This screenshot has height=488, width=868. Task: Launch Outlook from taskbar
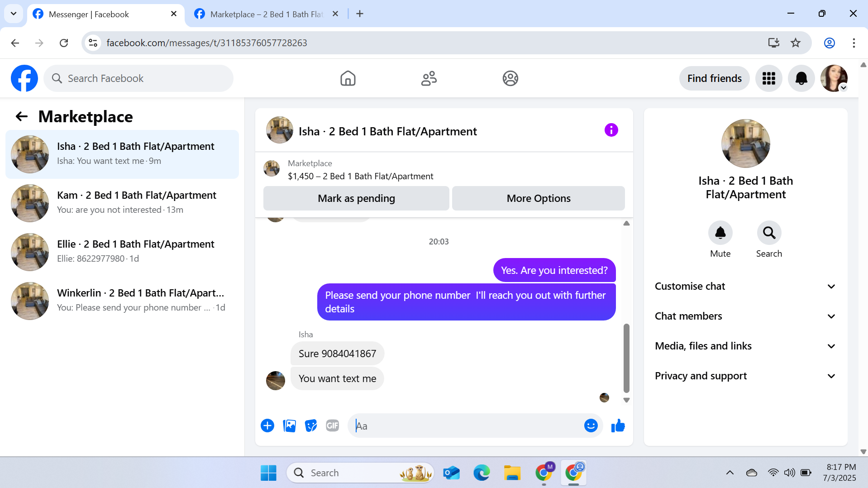pos(451,473)
